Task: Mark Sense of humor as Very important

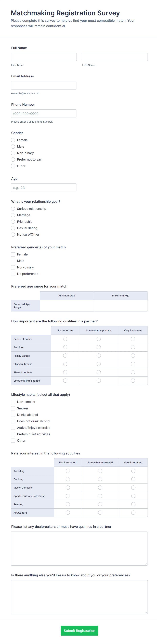Action: [x=133, y=339]
